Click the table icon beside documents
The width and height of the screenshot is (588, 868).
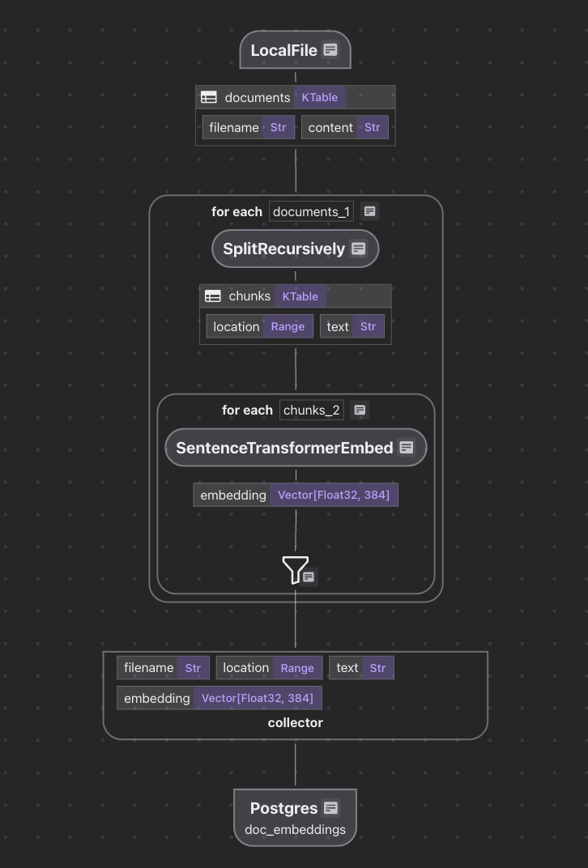(x=209, y=97)
